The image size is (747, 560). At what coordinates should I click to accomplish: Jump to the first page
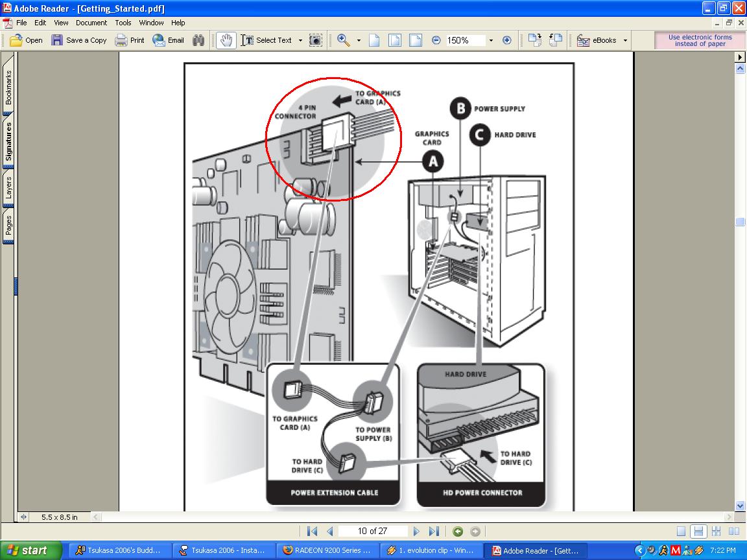click(312, 531)
